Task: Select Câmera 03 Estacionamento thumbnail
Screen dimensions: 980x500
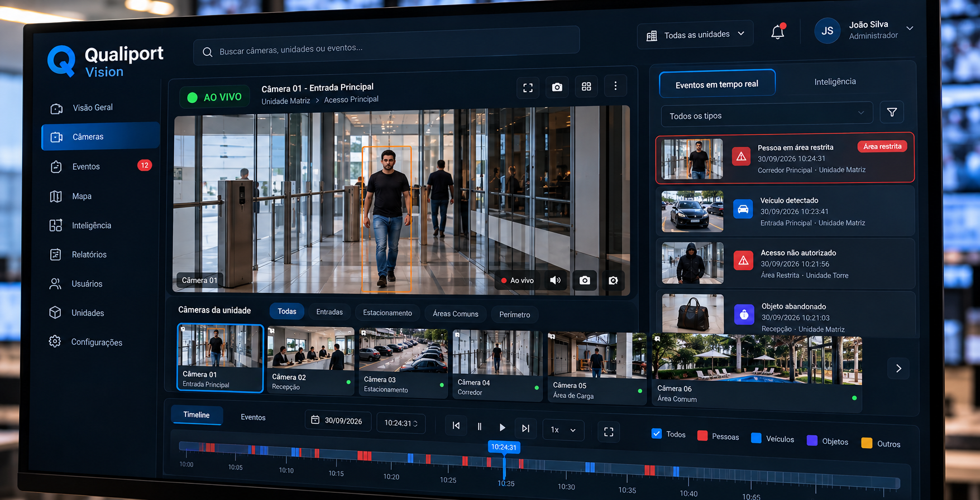Action: click(403, 363)
